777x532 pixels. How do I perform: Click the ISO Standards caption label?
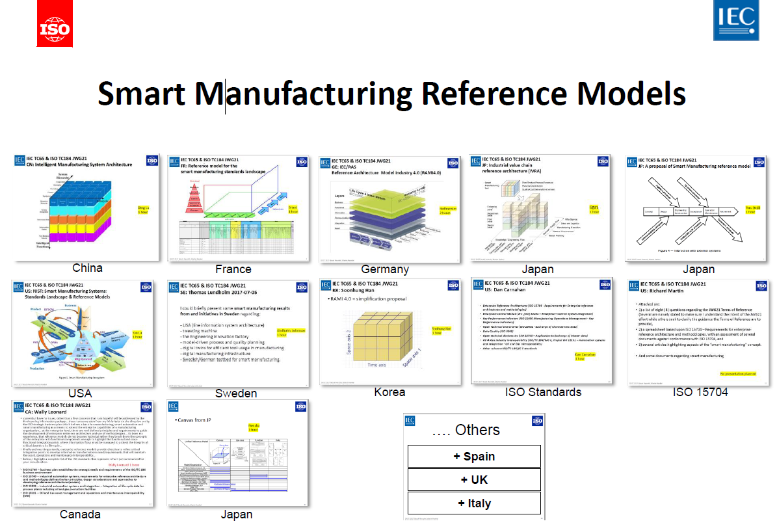point(543,392)
